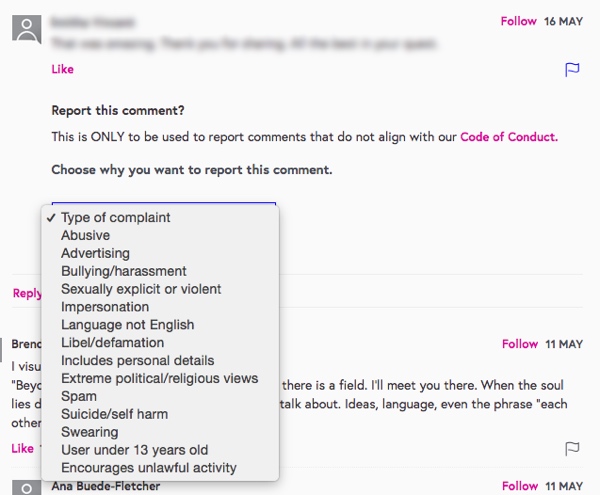Select 'Advertising' complaint type
The width and height of the screenshot is (600, 495).
click(x=95, y=253)
